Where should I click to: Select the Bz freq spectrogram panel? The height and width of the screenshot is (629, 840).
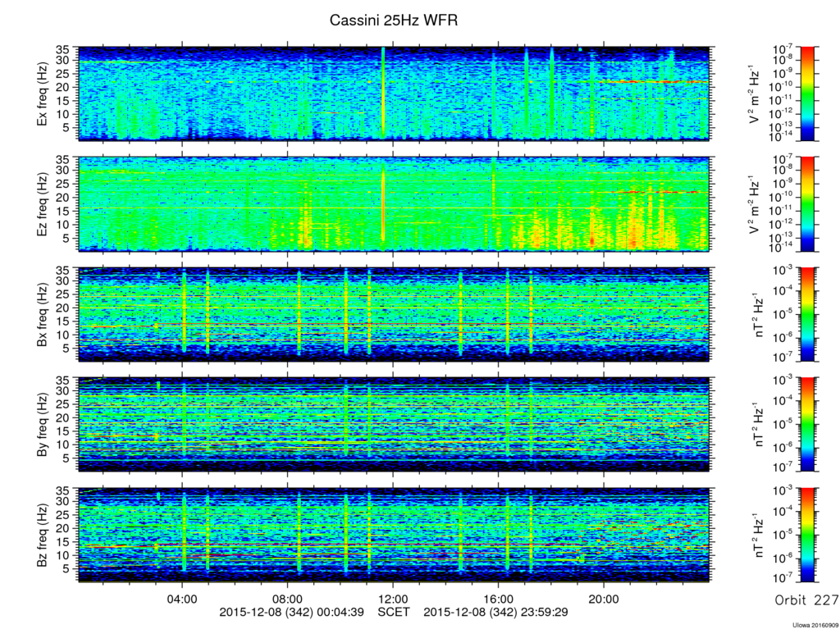(394, 535)
